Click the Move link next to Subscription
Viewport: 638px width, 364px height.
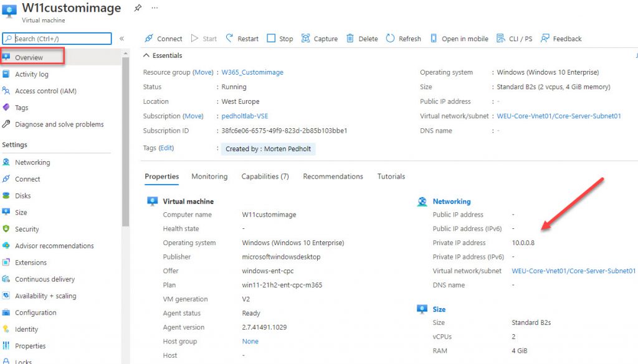point(193,116)
